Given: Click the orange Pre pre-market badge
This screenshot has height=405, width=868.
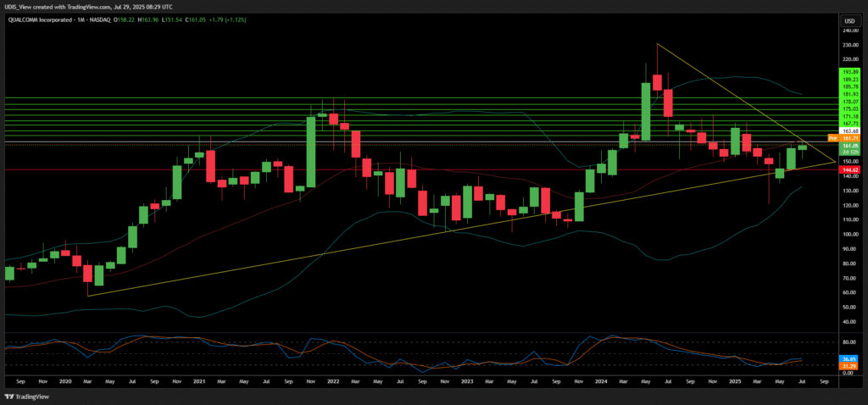Looking at the screenshot, I should coord(832,136).
